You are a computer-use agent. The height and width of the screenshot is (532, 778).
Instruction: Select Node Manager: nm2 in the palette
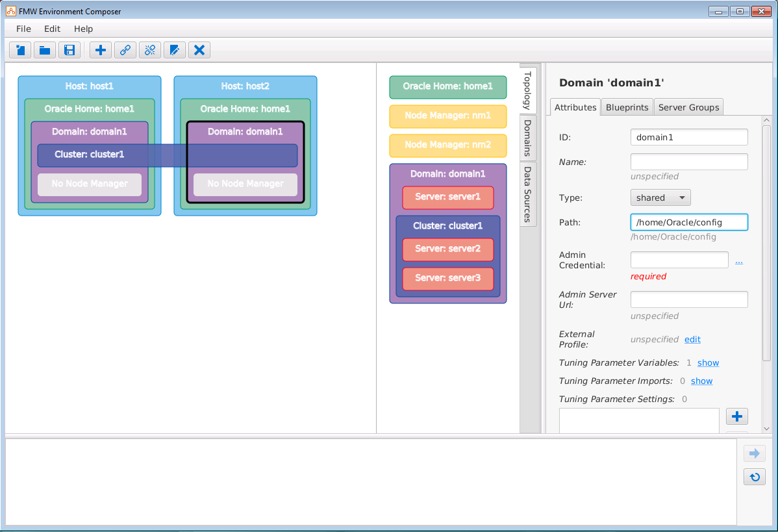[448, 146]
